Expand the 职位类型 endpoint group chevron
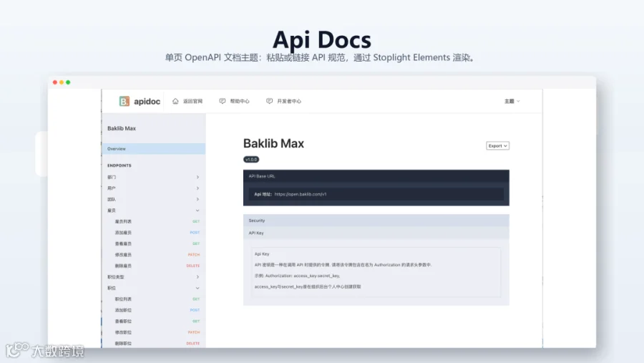Image resolution: width=644 pixels, height=363 pixels. [197, 277]
